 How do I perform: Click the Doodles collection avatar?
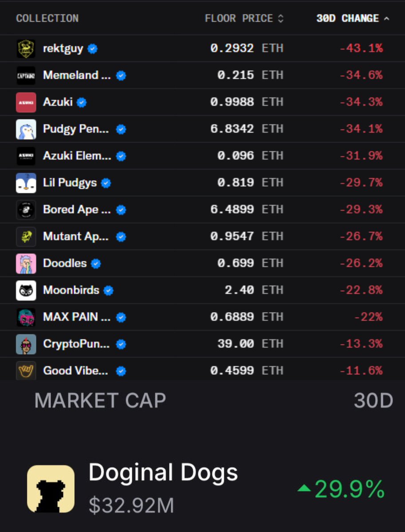pyautogui.click(x=26, y=264)
